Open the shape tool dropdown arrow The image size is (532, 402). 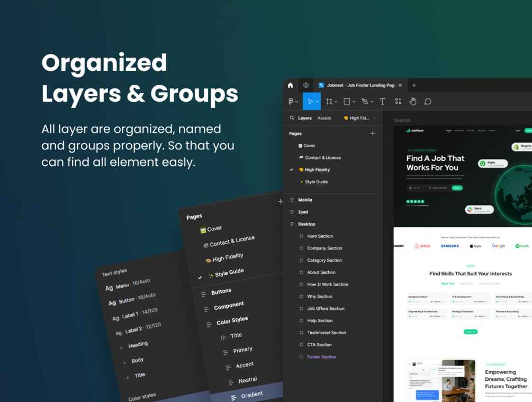coord(354,102)
